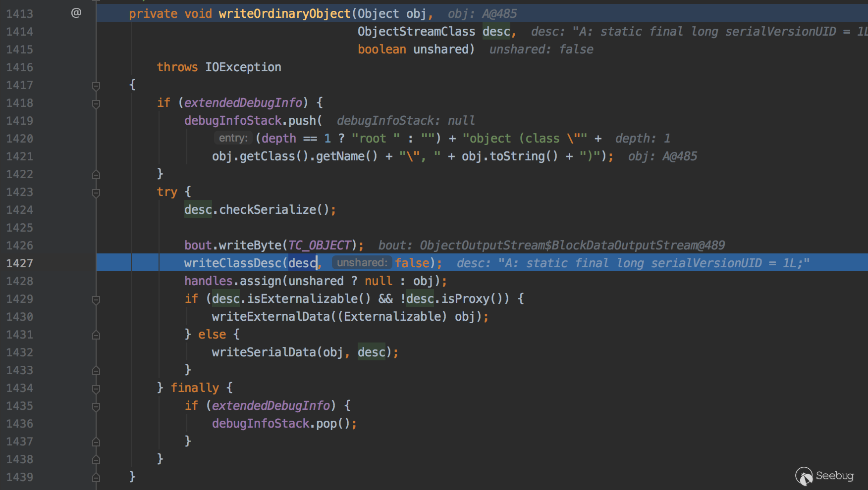Click the fold end marker on line 1422
The width and height of the screenshot is (868, 490).
pos(96,174)
